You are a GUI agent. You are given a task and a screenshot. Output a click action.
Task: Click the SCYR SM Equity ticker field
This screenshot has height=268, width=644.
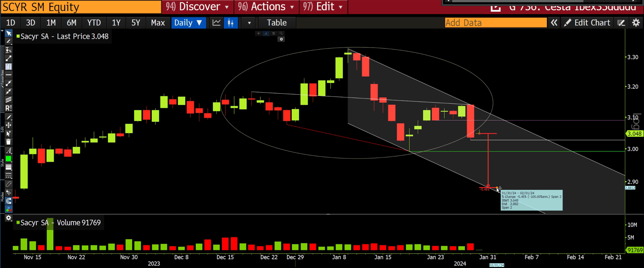click(81, 7)
